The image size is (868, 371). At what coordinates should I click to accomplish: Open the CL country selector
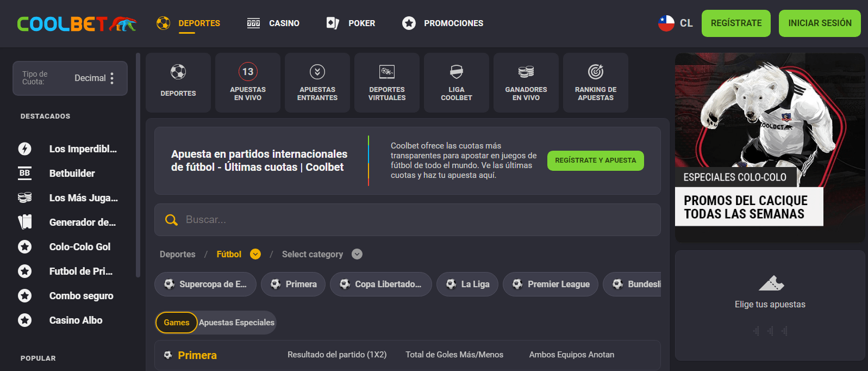[x=676, y=23]
